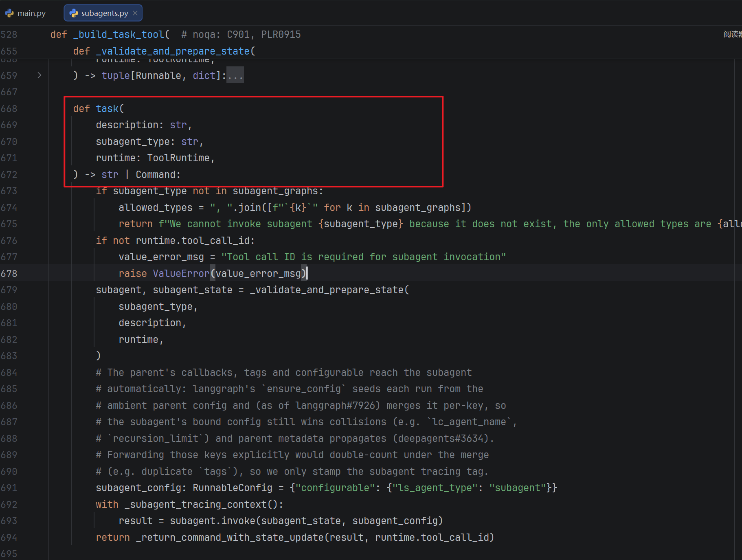Click line number 668 in the gutter
The width and height of the screenshot is (742, 560).
[x=9, y=109]
